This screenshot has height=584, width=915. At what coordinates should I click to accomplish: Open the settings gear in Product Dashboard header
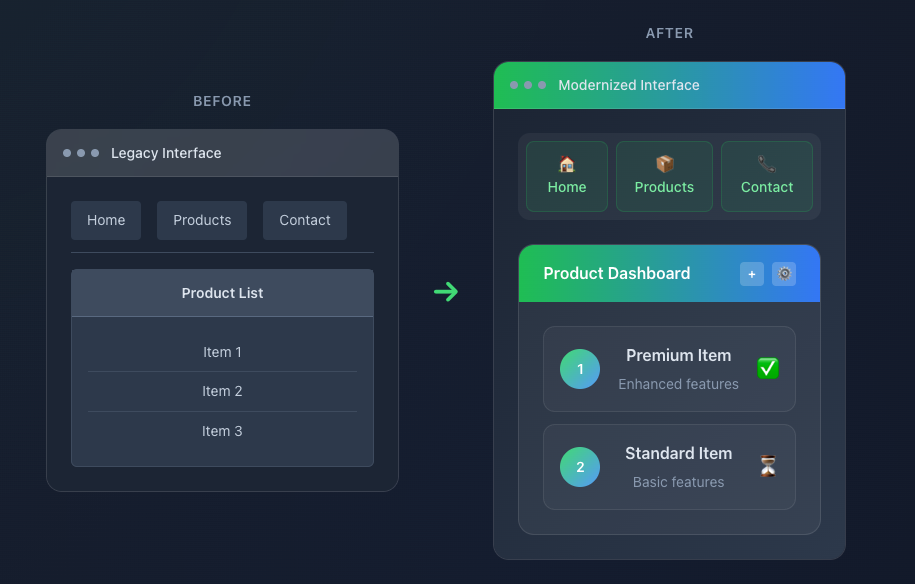pyautogui.click(x=784, y=273)
